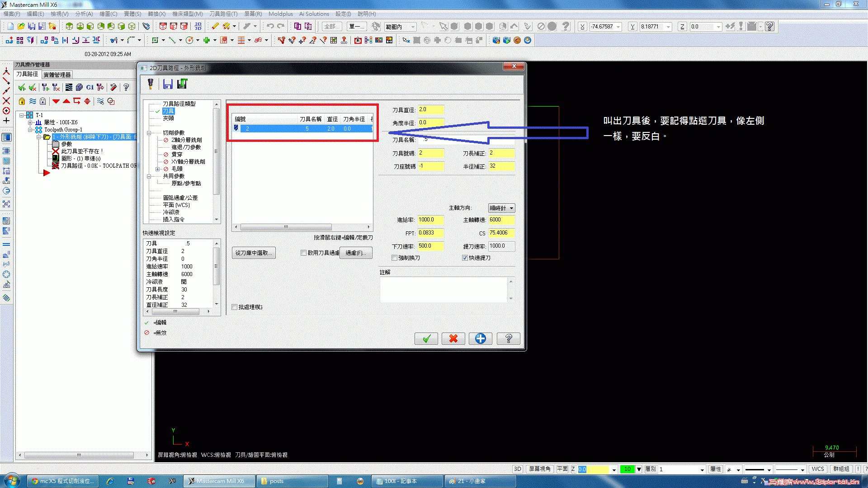This screenshot has height=488, width=868.
Task: Collapse the 切削參數 tree node
Action: click(x=149, y=133)
